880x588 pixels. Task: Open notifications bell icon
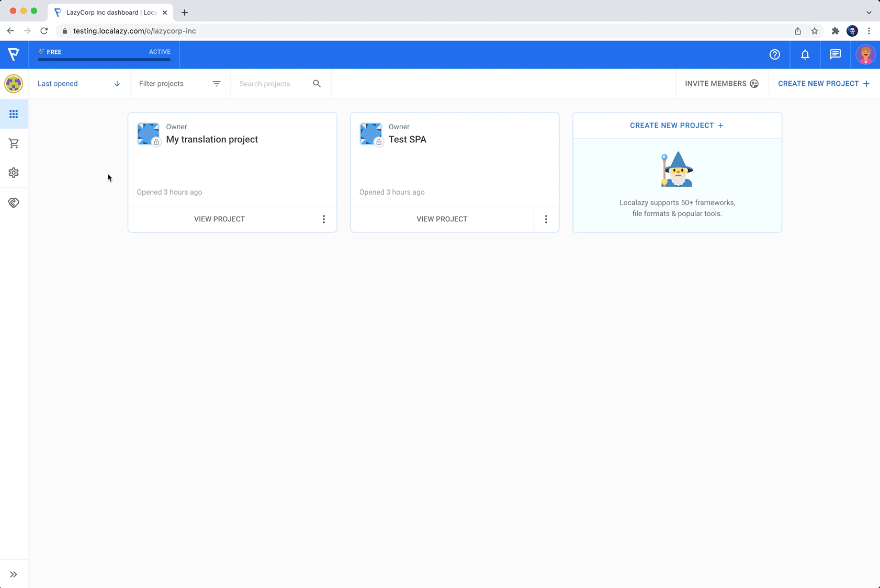coord(805,54)
